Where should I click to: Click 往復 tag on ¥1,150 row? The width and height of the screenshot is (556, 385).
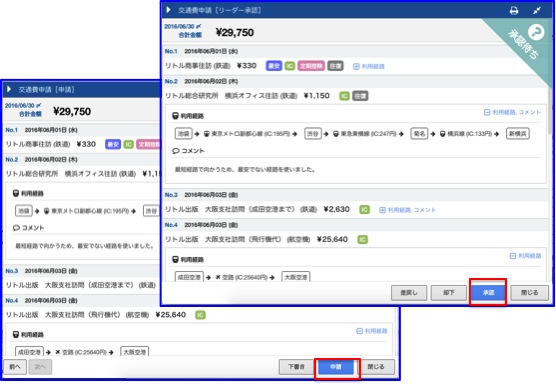[360, 96]
